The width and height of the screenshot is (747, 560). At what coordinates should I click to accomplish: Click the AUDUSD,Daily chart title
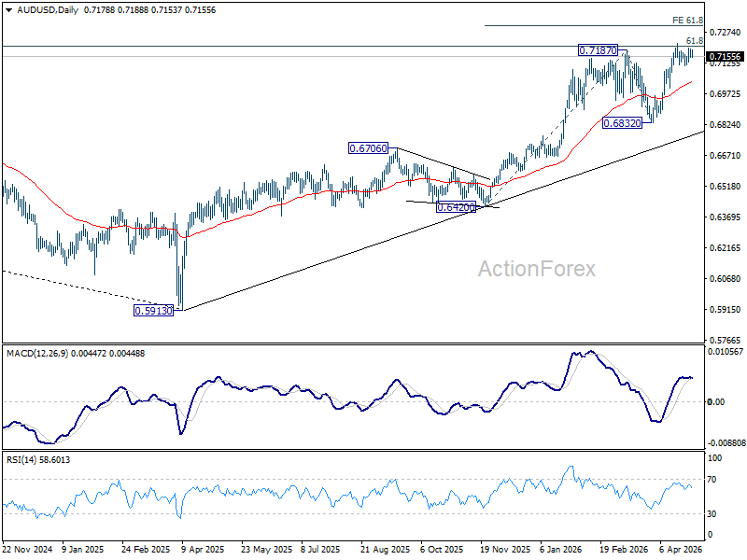click(x=48, y=10)
